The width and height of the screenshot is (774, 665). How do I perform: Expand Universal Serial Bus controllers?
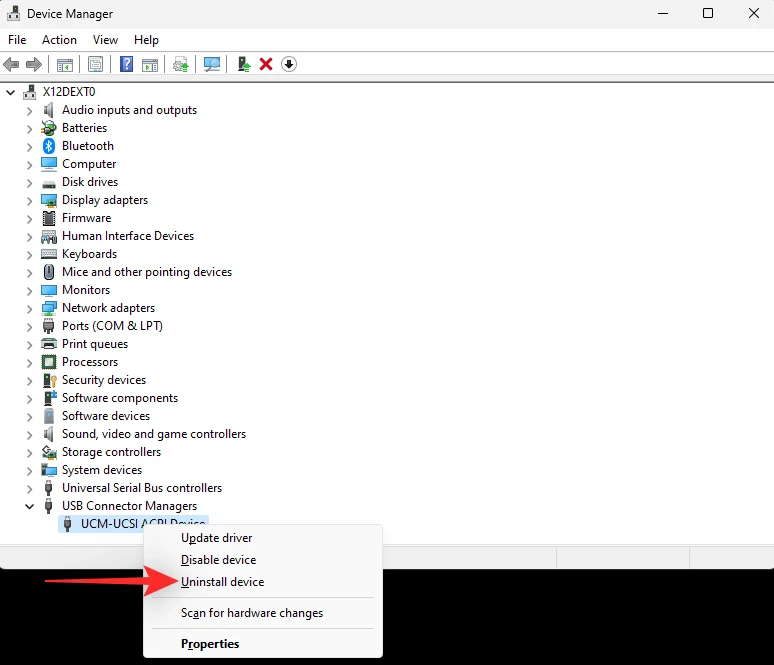click(x=29, y=489)
